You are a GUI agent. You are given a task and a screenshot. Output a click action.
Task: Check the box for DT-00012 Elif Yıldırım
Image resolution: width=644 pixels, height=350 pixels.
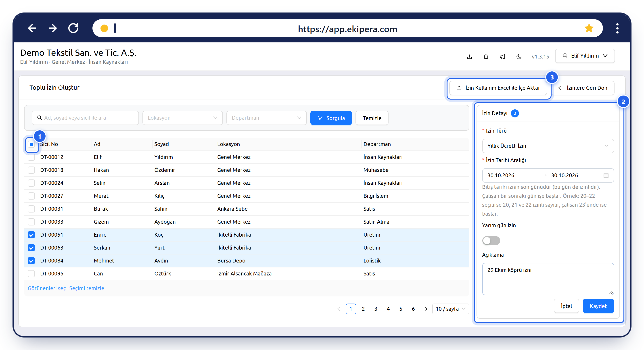coord(31,157)
